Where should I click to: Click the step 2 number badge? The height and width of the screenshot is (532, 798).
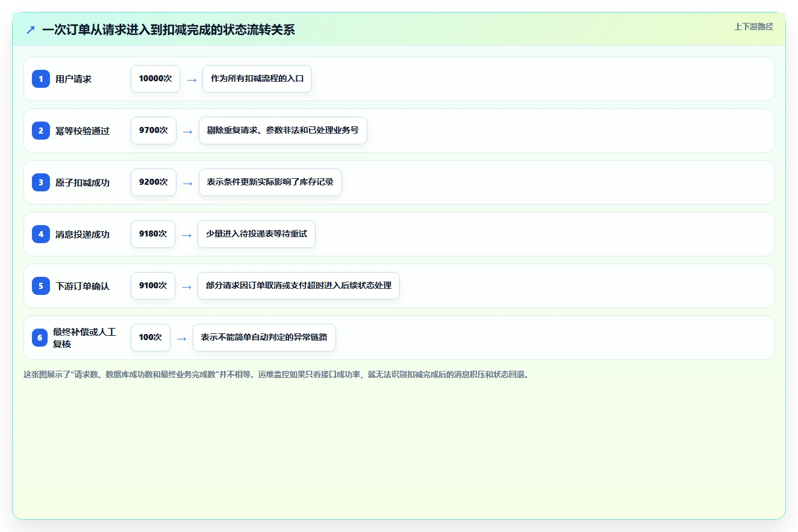[41, 131]
